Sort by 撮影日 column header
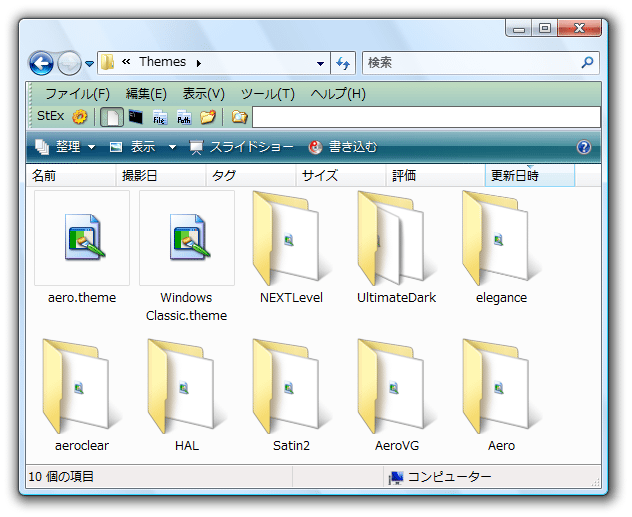The height and width of the screenshot is (517, 632). [161, 176]
